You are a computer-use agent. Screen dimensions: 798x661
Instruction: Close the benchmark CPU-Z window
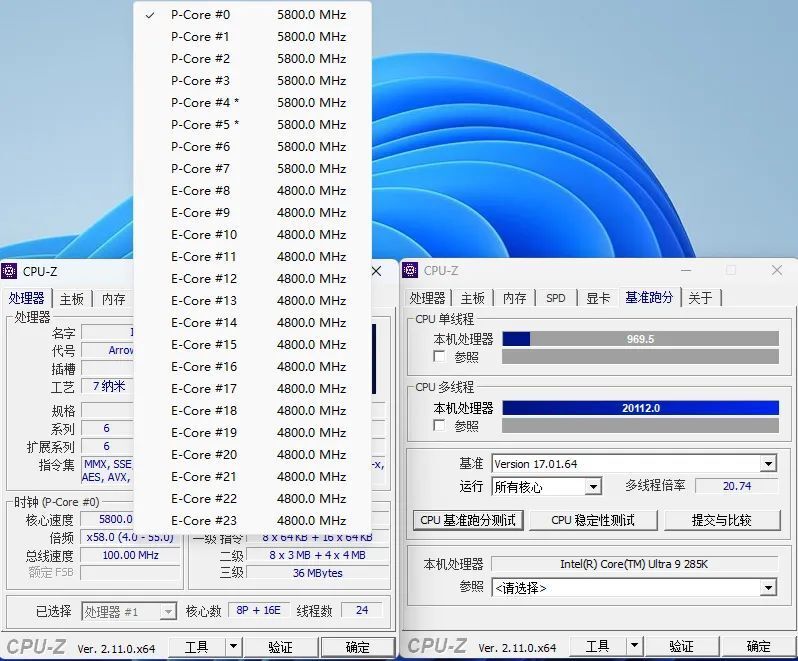click(x=777, y=271)
